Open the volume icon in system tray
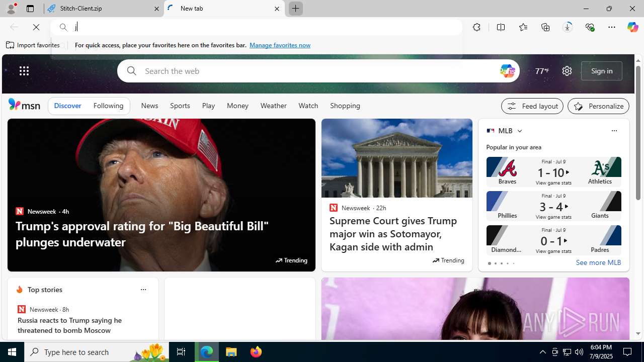The height and width of the screenshot is (362, 644). pyautogui.click(x=579, y=352)
